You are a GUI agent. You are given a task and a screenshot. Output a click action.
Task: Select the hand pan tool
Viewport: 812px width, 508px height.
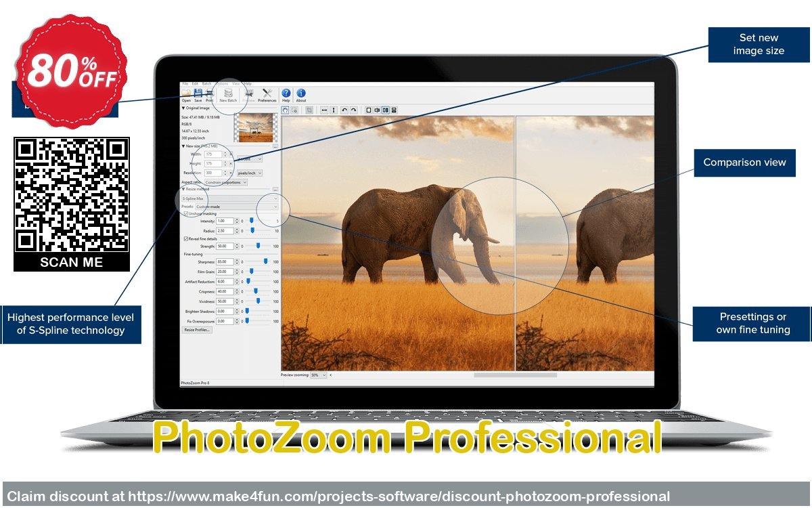(x=285, y=110)
